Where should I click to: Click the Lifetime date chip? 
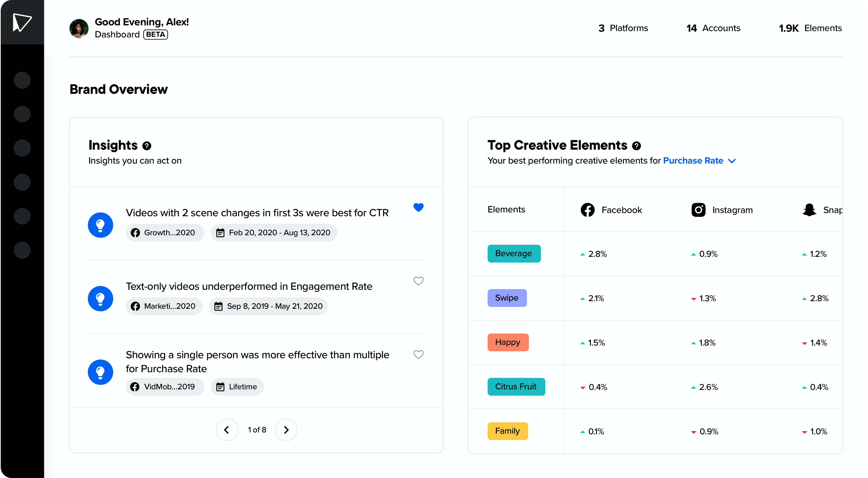coord(237,387)
